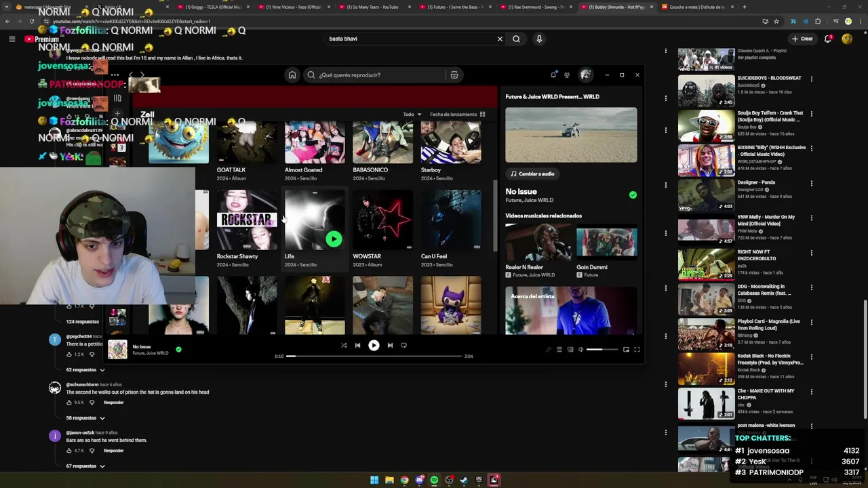
Task: Open the GOAT TALK album cover
Action: (247, 143)
